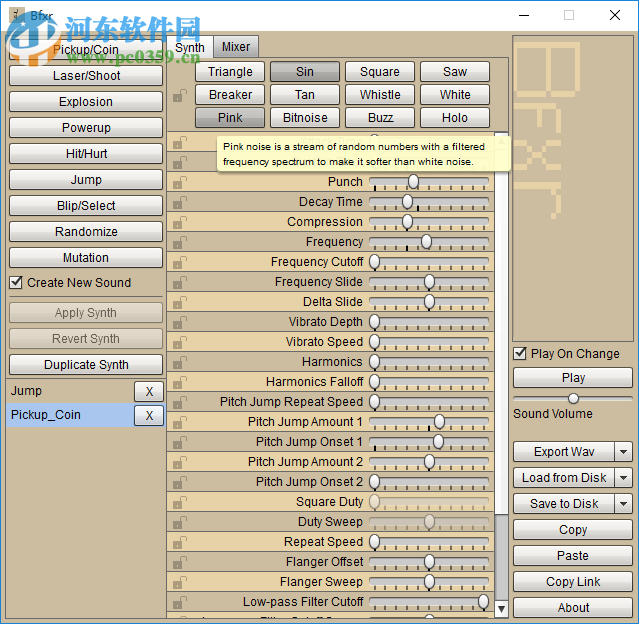The width and height of the screenshot is (639, 624).
Task: Toggle the lock icon next to Harmonics Falloff
Action: (180, 382)
